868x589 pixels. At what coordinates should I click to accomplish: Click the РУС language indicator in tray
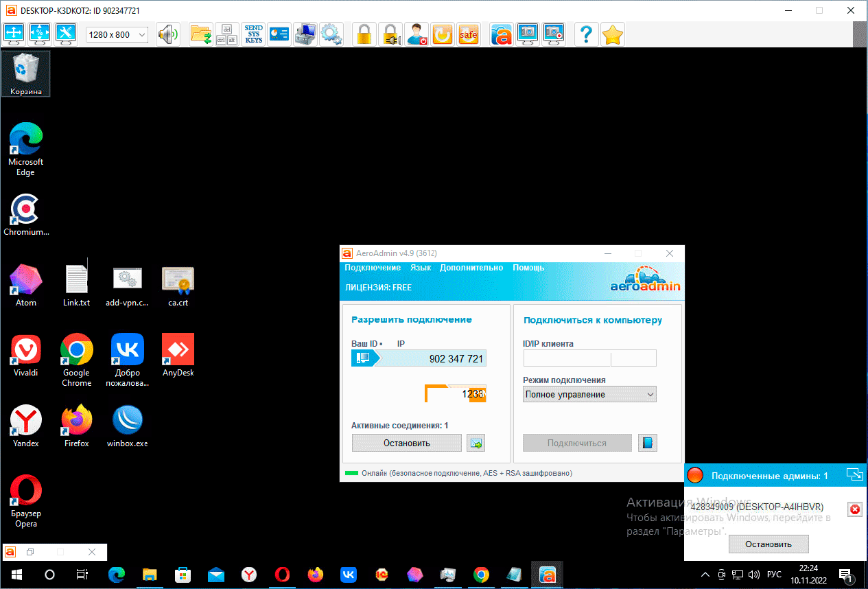pos(774,575)
